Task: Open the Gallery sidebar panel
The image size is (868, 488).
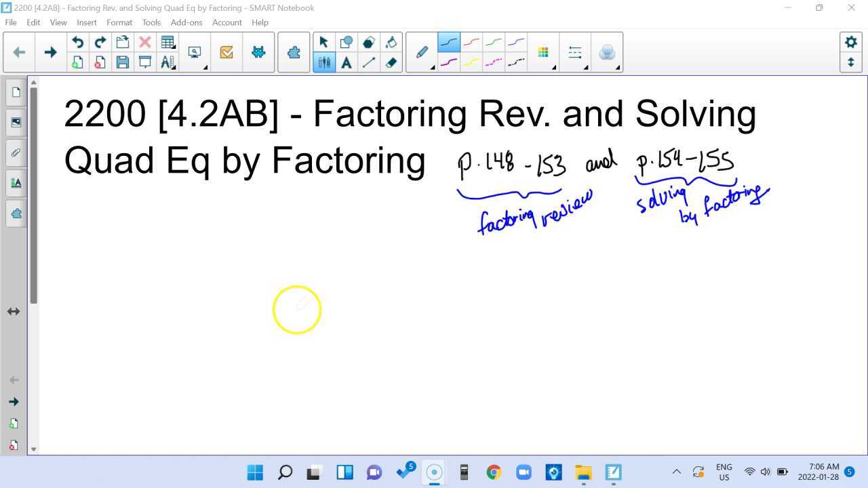Action: 16,122
